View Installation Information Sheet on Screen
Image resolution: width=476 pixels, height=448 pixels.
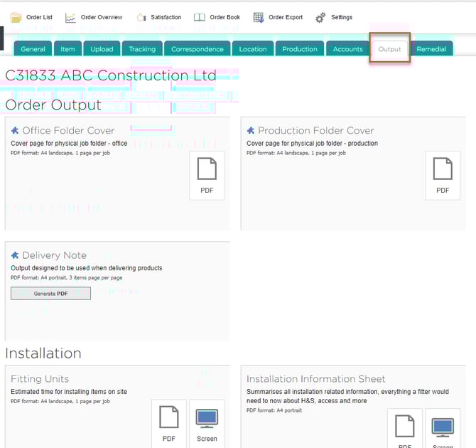(443, 430)
